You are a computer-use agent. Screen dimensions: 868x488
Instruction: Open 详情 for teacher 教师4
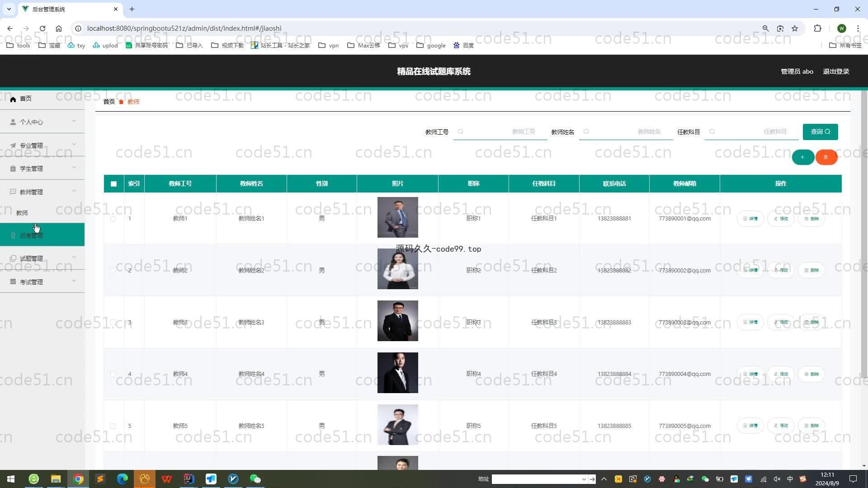point(750,374)
